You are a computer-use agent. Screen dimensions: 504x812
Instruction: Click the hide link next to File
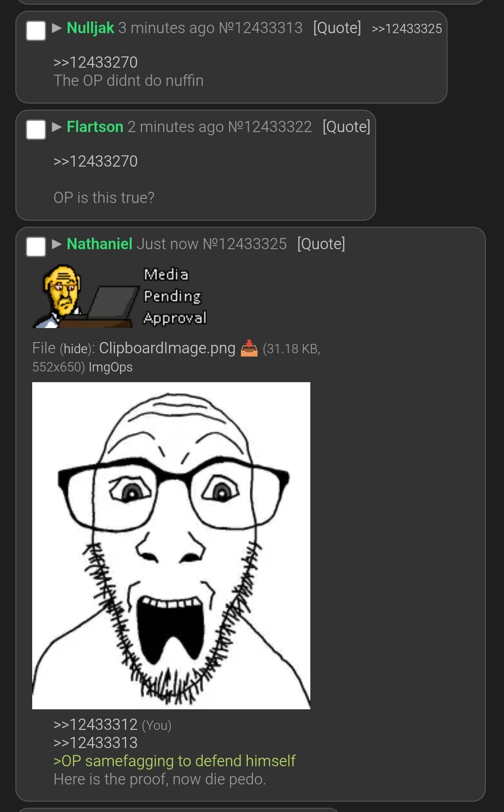77,349
